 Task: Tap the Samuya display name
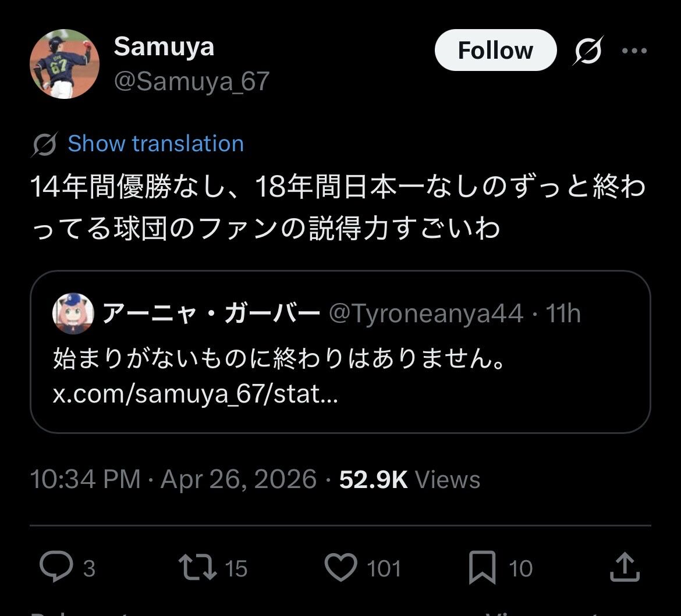164,47
